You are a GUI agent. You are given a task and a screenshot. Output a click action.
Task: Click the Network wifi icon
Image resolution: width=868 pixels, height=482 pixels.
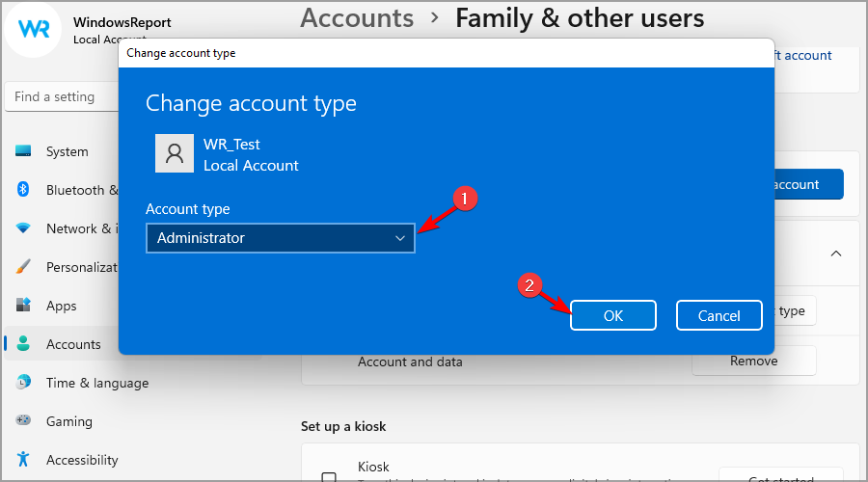[24, 228]
